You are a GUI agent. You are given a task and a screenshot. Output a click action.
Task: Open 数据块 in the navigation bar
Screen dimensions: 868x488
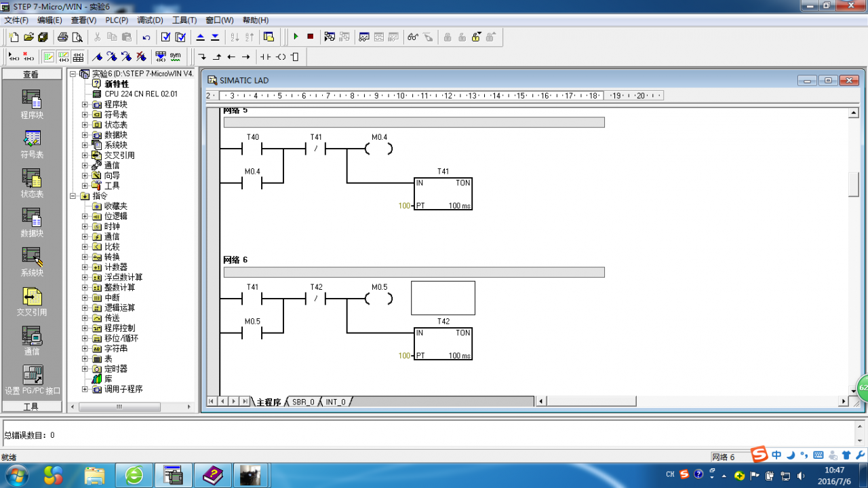tap(31, 223)
